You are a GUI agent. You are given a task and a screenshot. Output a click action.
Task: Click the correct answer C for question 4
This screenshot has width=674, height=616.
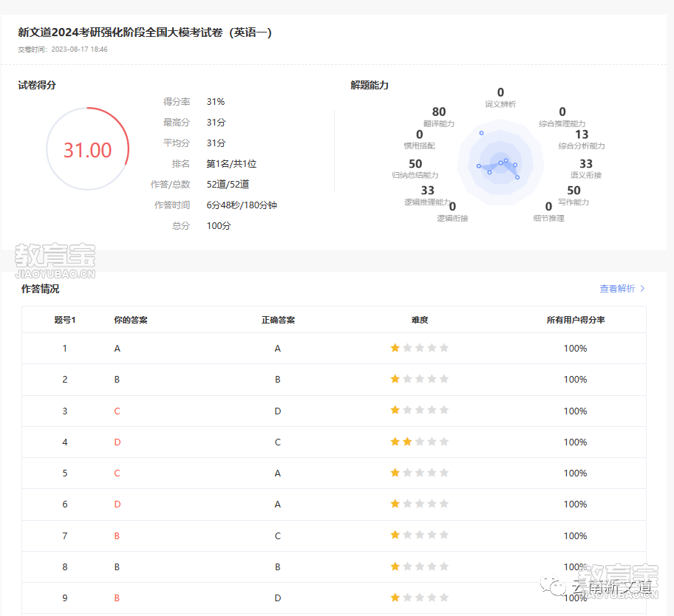[278, 442]
